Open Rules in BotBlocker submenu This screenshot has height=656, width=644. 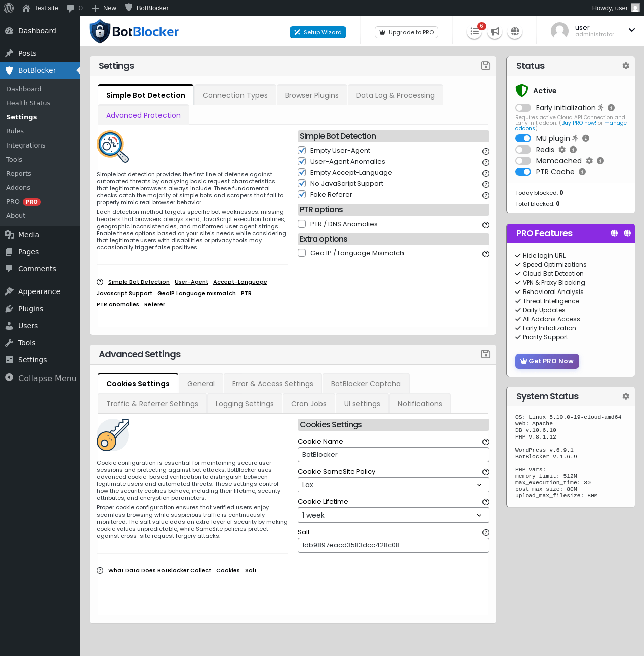(15, 131)
